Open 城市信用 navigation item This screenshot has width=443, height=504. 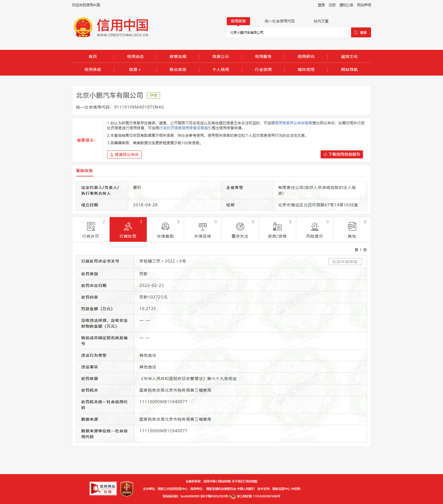(x=306, y=70)
